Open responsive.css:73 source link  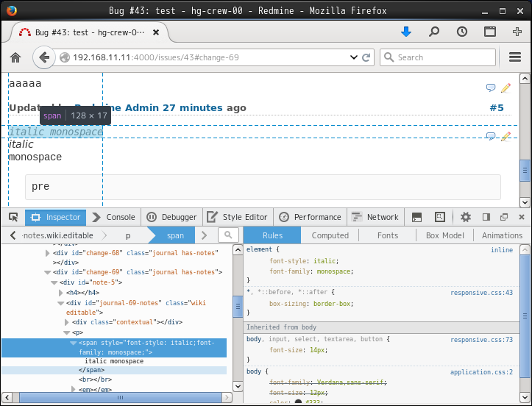point(481,340)
